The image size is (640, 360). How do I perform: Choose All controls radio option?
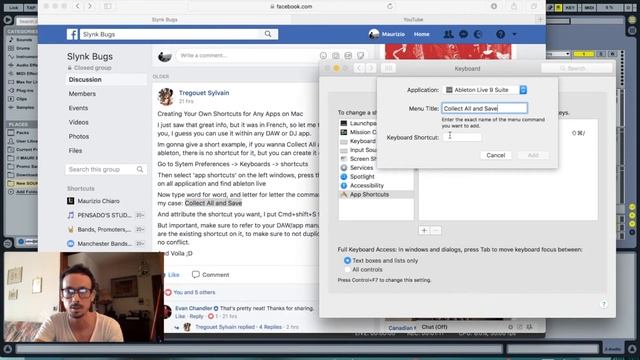point(347,269)
